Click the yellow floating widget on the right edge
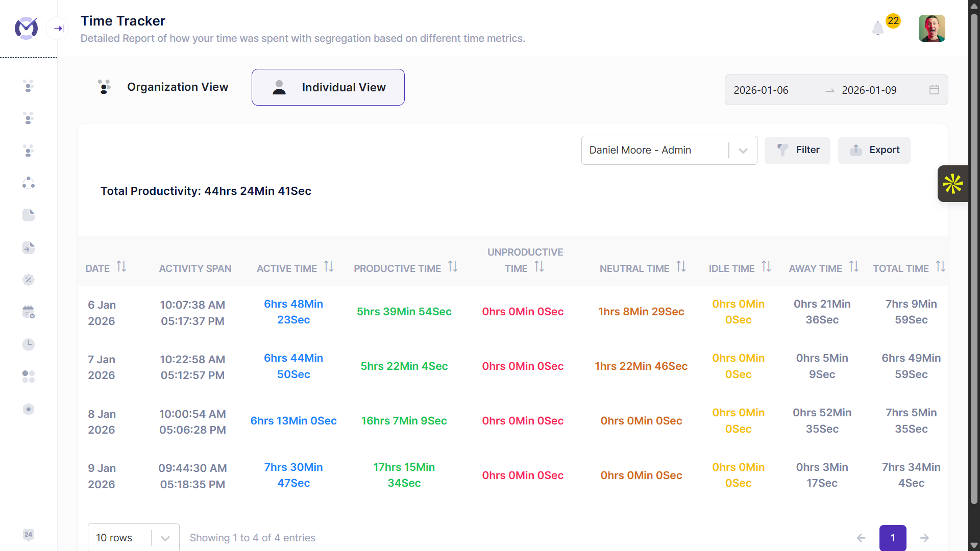The height and width of the screenshot is (551, 980). [x=953, y=184]
